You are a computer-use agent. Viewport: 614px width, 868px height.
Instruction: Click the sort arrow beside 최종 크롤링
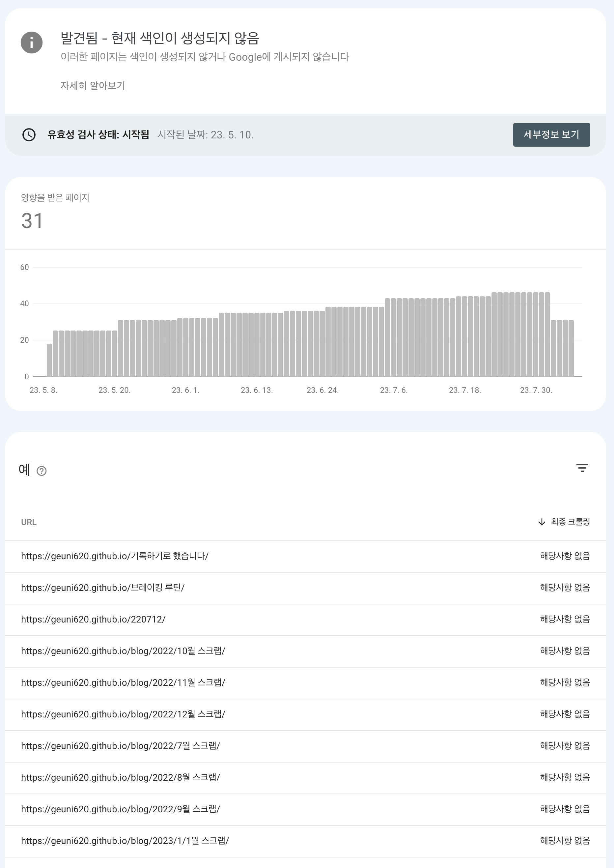click(542, 522)
